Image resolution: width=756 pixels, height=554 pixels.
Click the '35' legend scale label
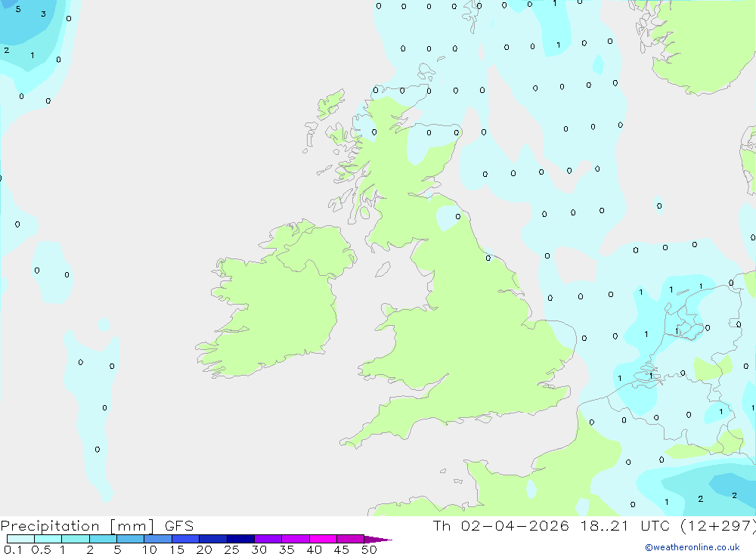[x=287, y=549]
